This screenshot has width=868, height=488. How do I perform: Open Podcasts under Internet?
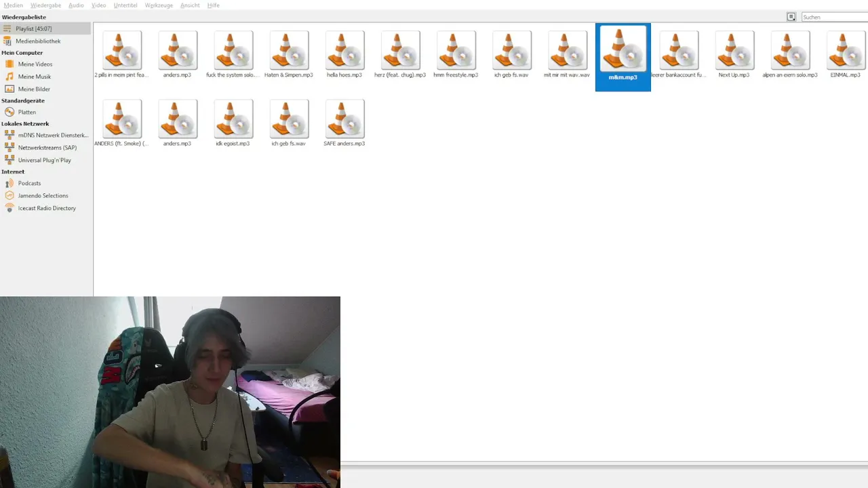[x=45, y=184]
